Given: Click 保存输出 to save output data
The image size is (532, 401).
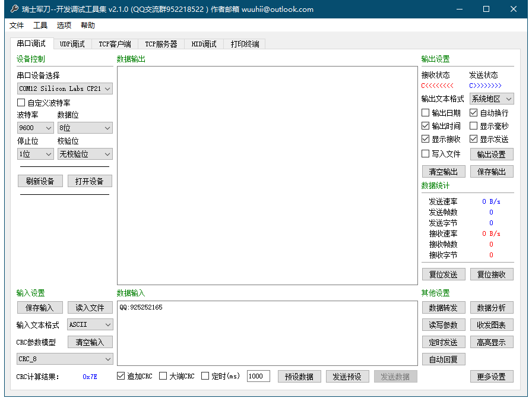Looking at the screenshot, I should (x=492, y=171).
